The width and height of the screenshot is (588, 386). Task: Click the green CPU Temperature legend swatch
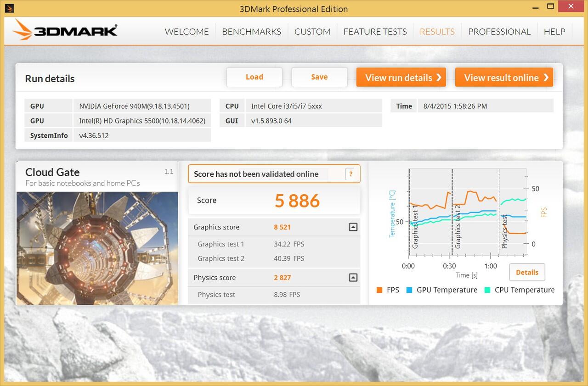[487, 290]
